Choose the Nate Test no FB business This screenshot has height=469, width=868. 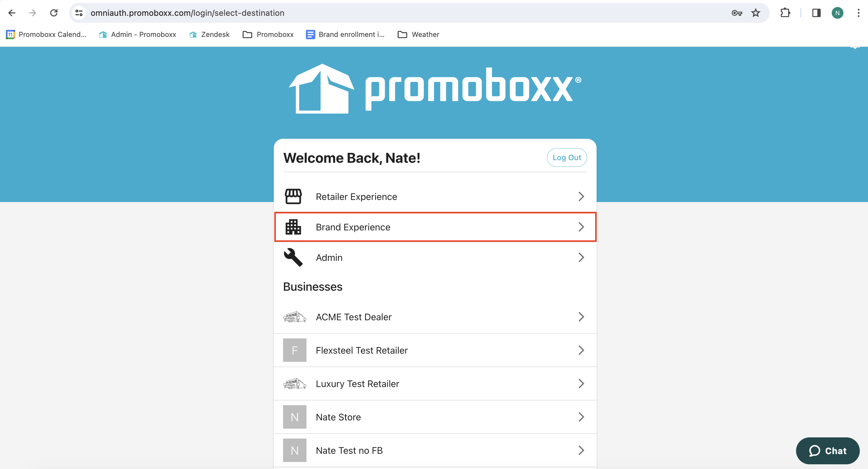point(435,451)
